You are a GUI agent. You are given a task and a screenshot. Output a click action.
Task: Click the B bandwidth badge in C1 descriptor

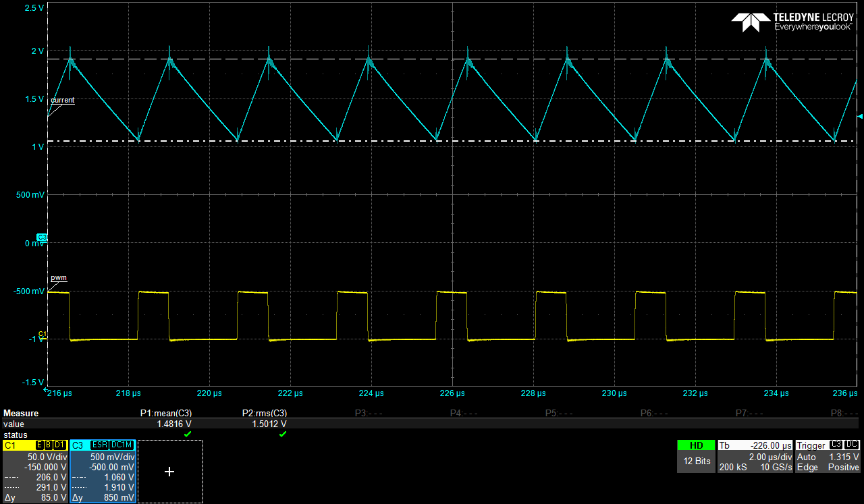[x=49, y=445]
